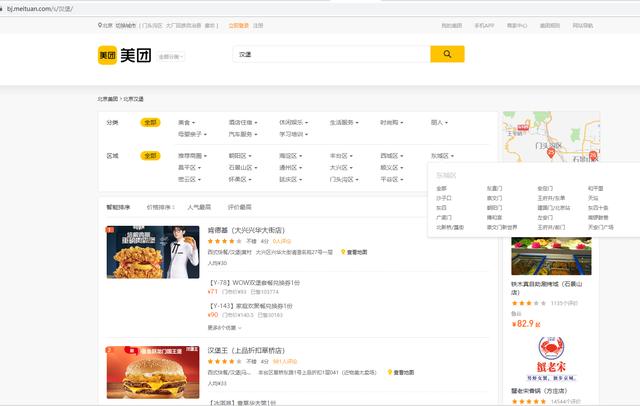The height and width of the screenshot is (406, 640).
Task: Expand 大兴区 area dropdown
Action: tap(341, 168)
